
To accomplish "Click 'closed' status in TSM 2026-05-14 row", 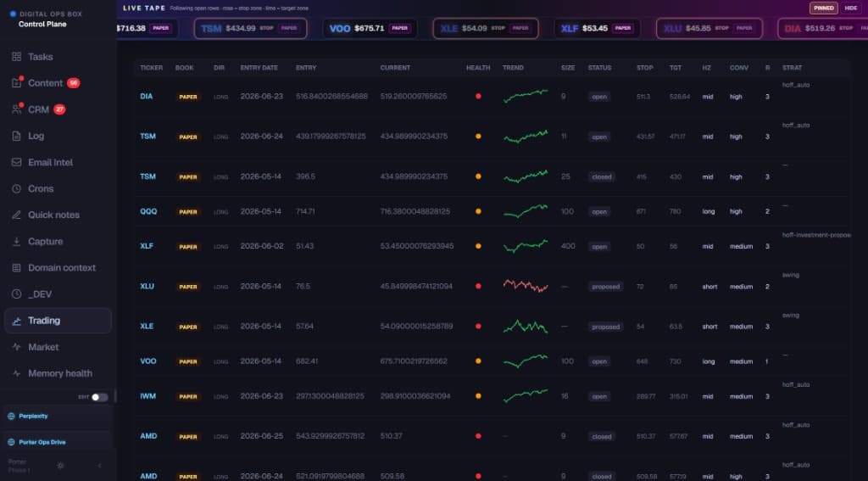I will [602, 176].
